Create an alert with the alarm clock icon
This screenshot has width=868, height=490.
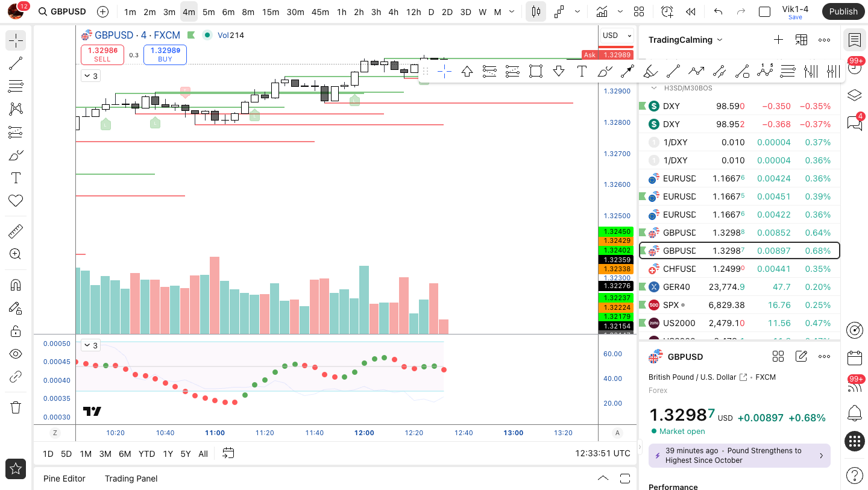667,11
